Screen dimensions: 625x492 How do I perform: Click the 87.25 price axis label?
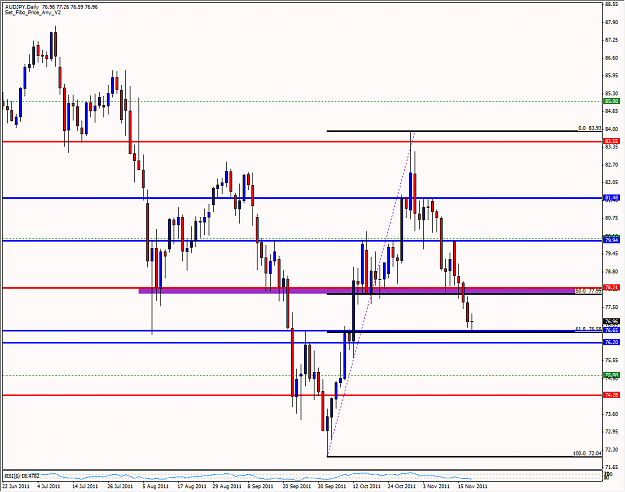[x=612, y=40]
